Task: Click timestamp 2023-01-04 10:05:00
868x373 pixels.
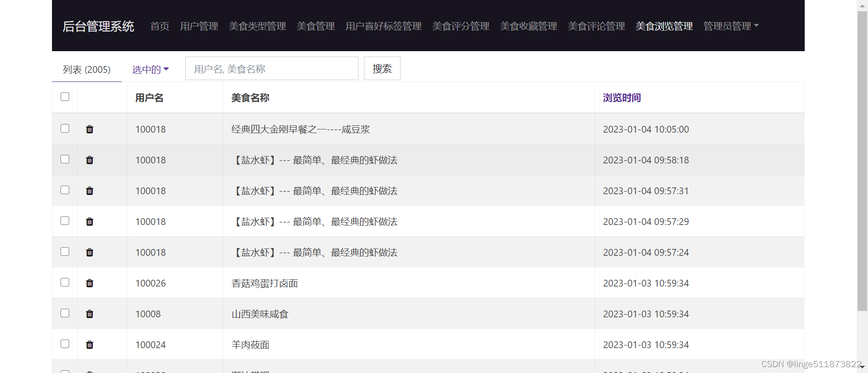Action: [x=646, y=129]
